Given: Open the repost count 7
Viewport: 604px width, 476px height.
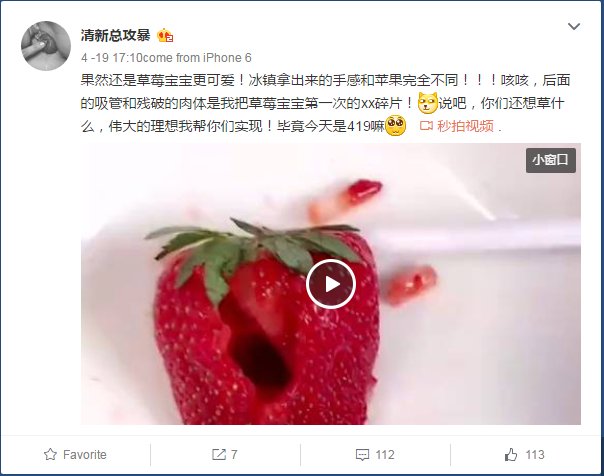Looking at the screenshot, I should point(234,455).
